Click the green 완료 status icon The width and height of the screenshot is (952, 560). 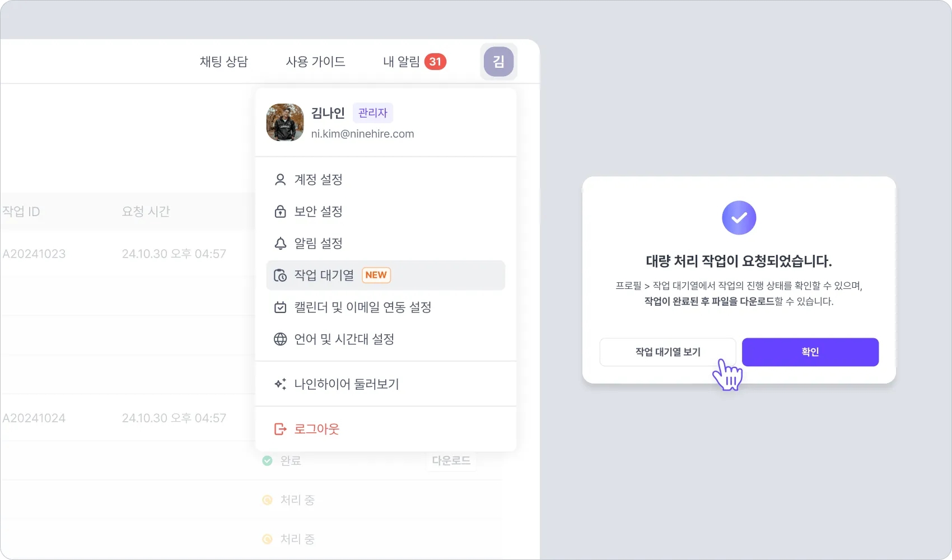[268, 461]
